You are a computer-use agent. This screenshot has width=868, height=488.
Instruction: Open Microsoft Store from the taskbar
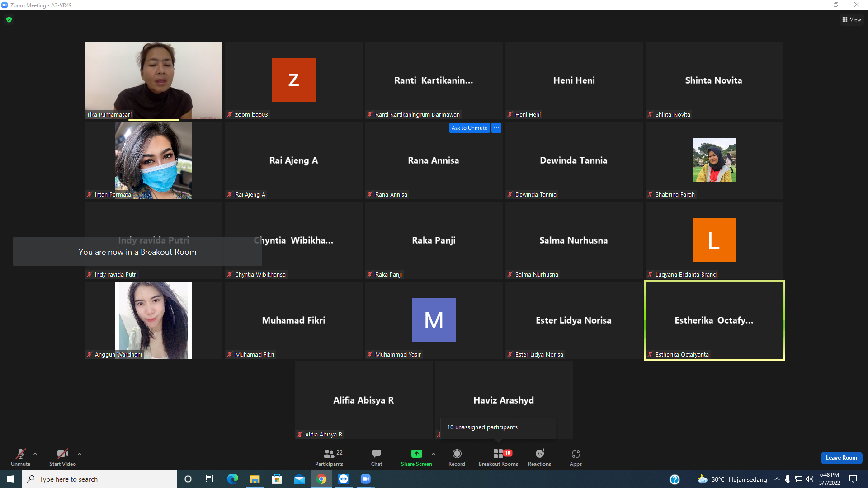(277, 479)
